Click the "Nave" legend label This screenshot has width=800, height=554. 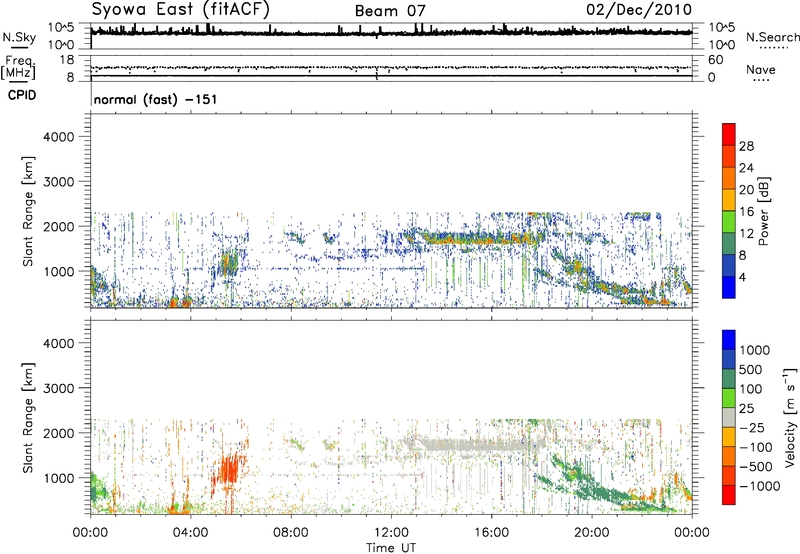pos(761,70)
